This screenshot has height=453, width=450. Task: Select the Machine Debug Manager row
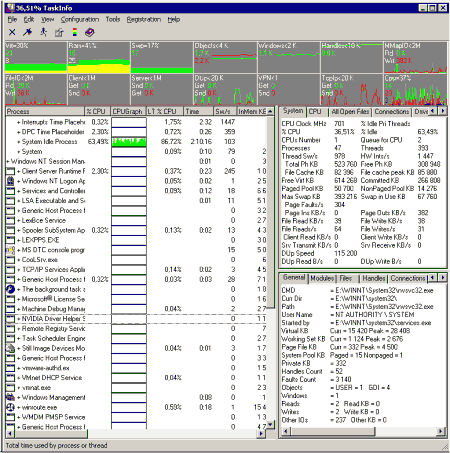(x=136, y=309)
